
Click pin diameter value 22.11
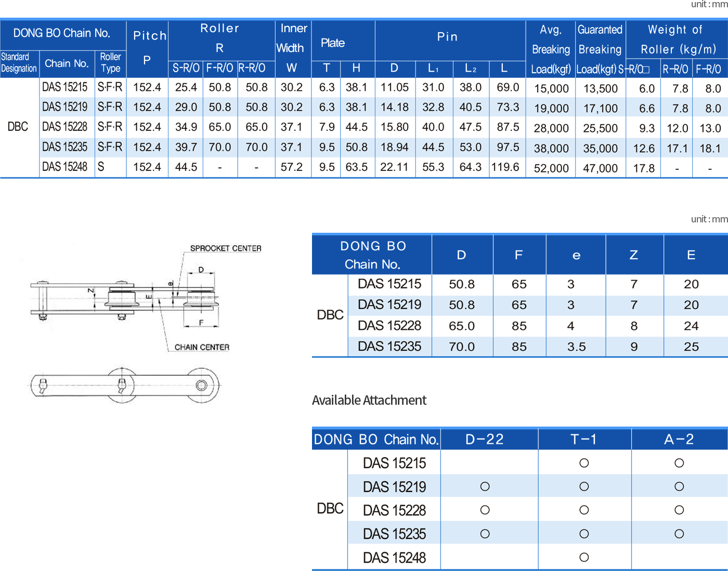[394, 167]
